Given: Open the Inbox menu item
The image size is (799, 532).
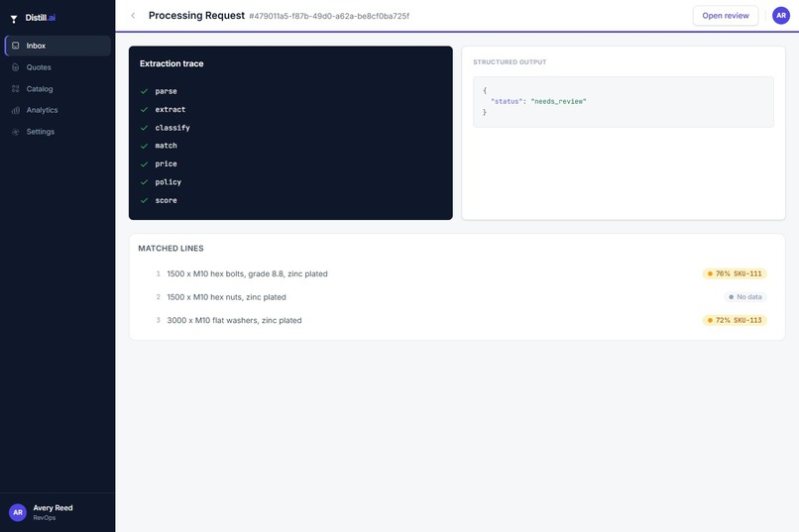Looking at the screenshot, I should 57,46.
